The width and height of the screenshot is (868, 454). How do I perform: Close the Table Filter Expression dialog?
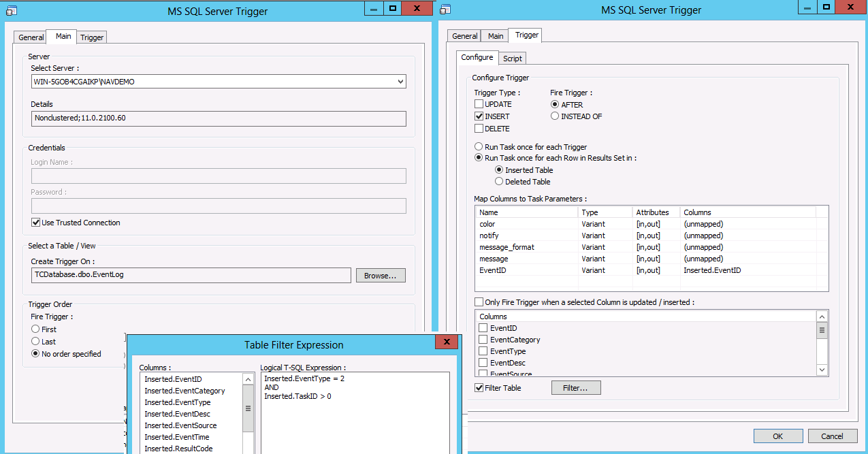pyautogui.click(x=447, y=342)
